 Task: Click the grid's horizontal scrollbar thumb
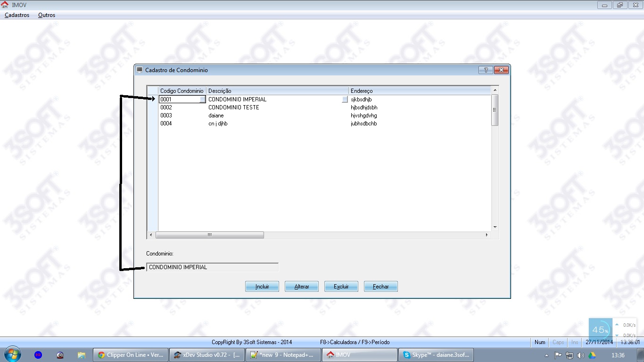[209, 235]
